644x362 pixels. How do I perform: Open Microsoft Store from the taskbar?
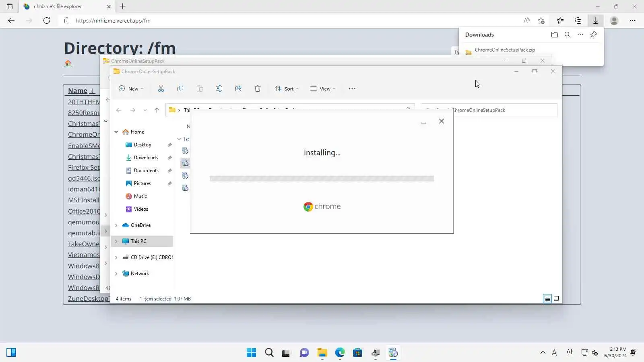[357, 353]
